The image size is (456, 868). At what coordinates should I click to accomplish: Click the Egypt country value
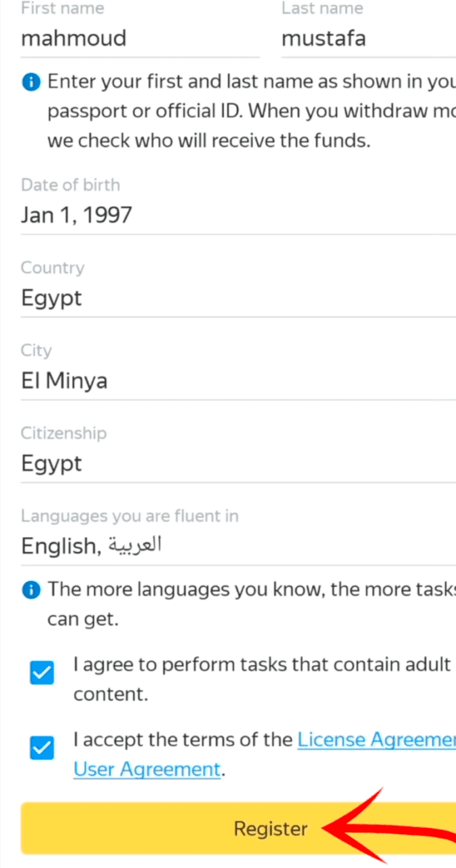(52, 298)
